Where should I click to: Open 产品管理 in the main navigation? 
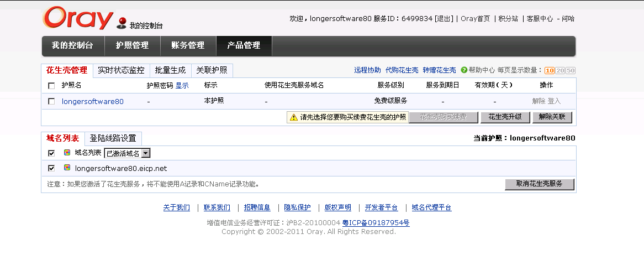244,46
